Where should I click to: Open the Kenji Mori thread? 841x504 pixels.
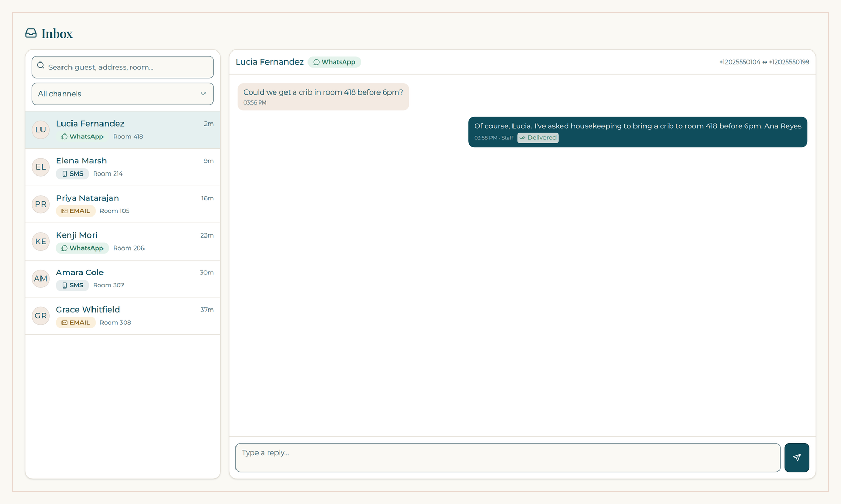(122, 242)
